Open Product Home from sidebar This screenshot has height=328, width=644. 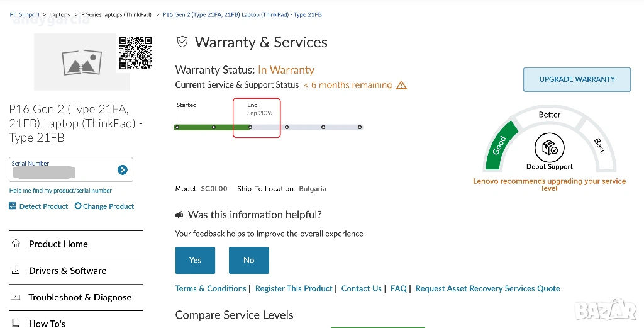point(58,244)
